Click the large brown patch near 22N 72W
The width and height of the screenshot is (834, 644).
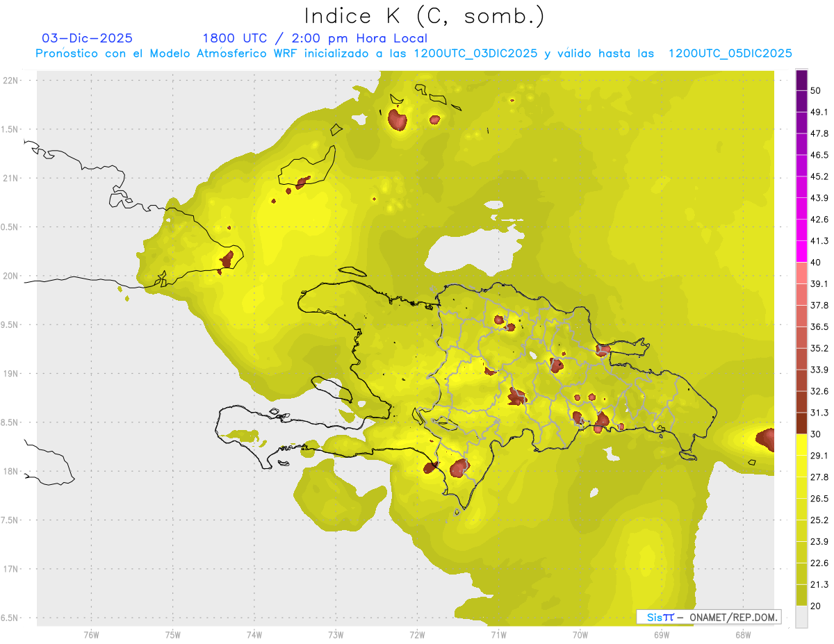(x=397, y=119)
